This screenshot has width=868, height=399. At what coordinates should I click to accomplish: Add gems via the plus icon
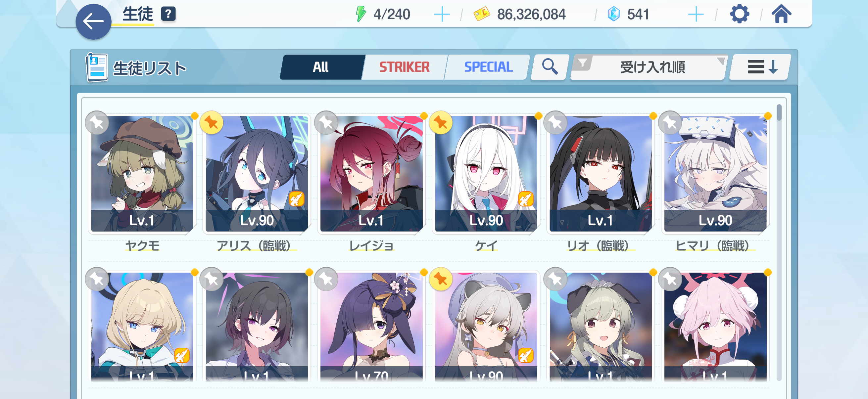(x=696, y=15)
